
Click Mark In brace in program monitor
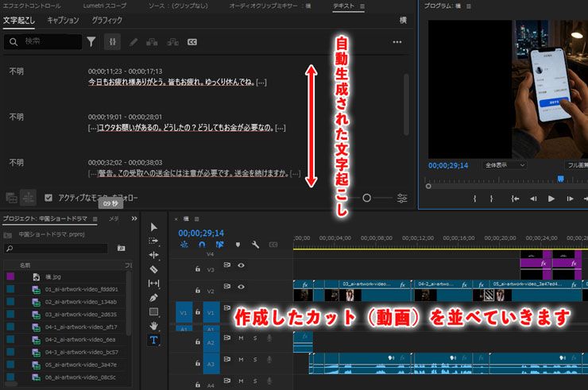(474, 199)
